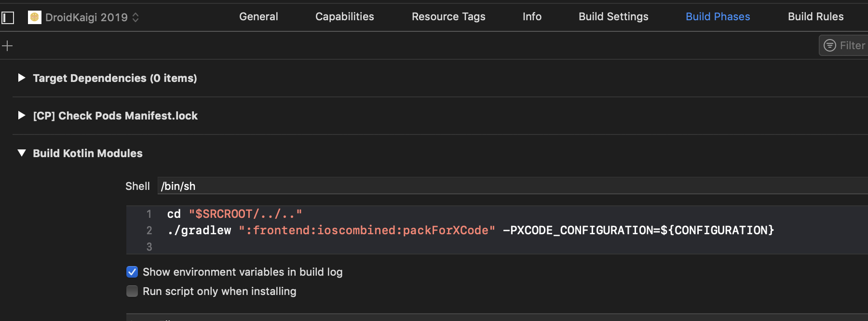Click the plus icon to add build phase
Screen dimensions: 868x321
(7, 46)
